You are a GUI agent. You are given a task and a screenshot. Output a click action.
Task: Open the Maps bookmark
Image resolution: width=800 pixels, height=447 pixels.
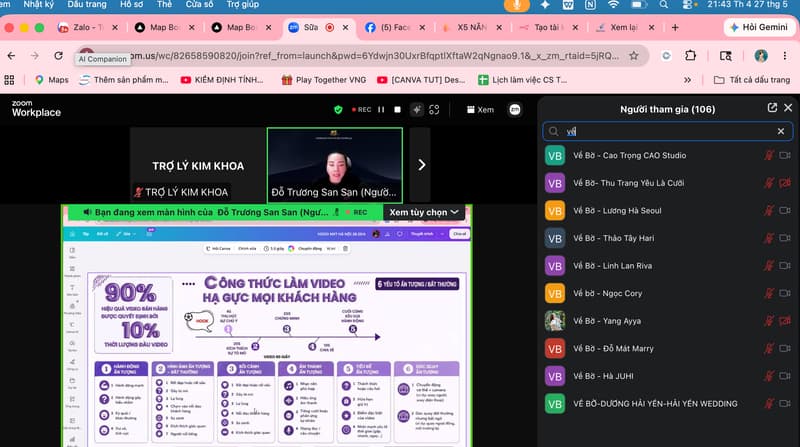click(52, 80)
